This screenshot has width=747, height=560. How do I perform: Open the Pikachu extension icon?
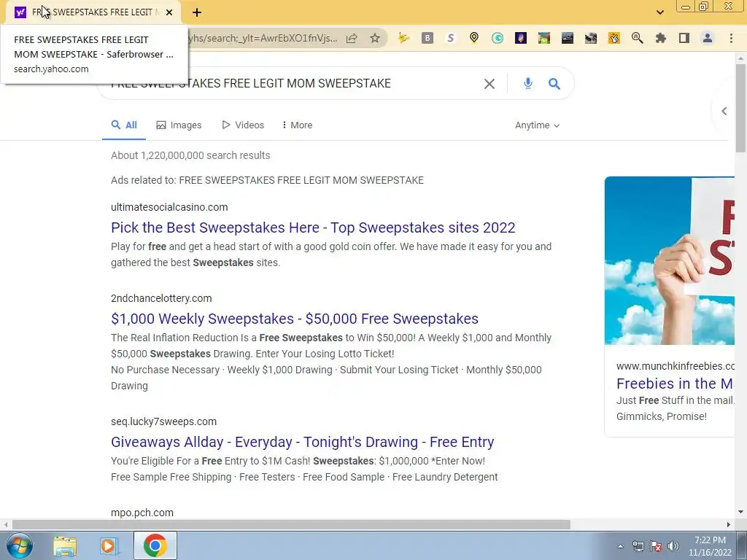pos(403,38)
